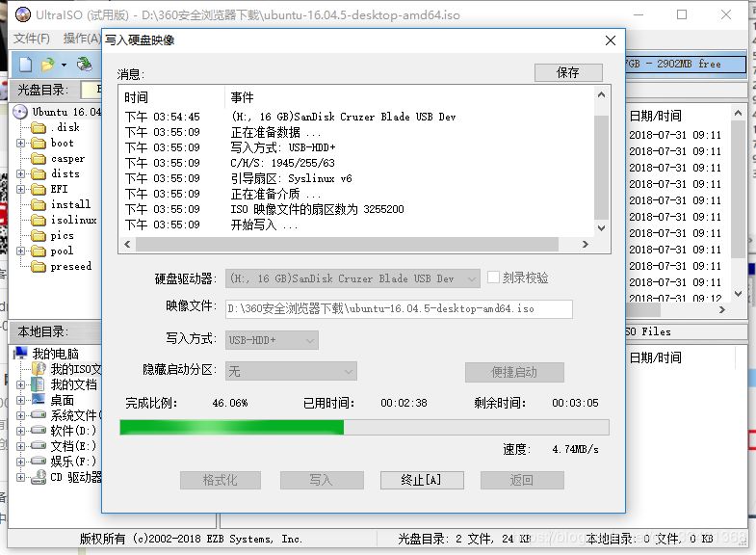Click log row 'C/H/S: 1945/255/63'

(x=282, y=164)
